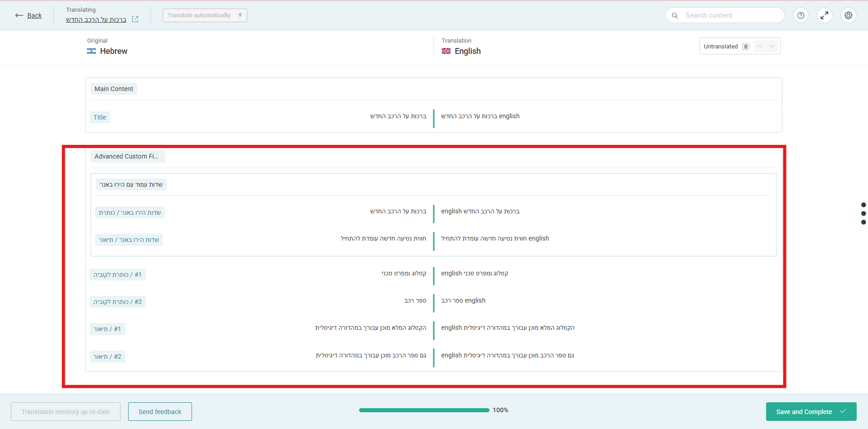Viewport: 868px width, 429px height.
Task: Click the hero banner page fields group label
Action: (x=131, y=184)
